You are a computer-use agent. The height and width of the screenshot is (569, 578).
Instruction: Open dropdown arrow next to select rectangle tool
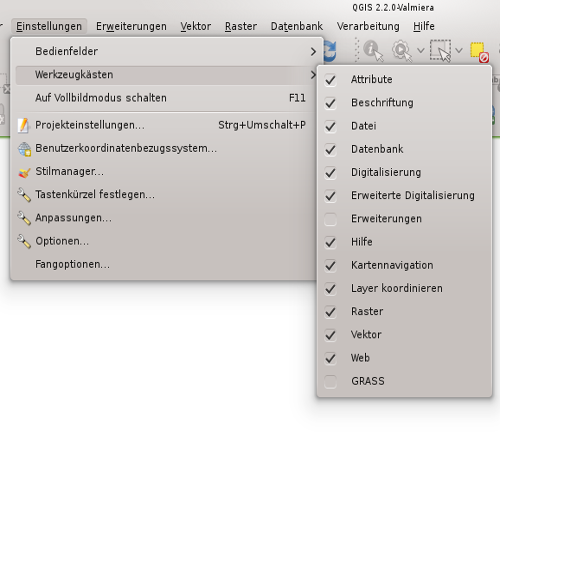459,50
